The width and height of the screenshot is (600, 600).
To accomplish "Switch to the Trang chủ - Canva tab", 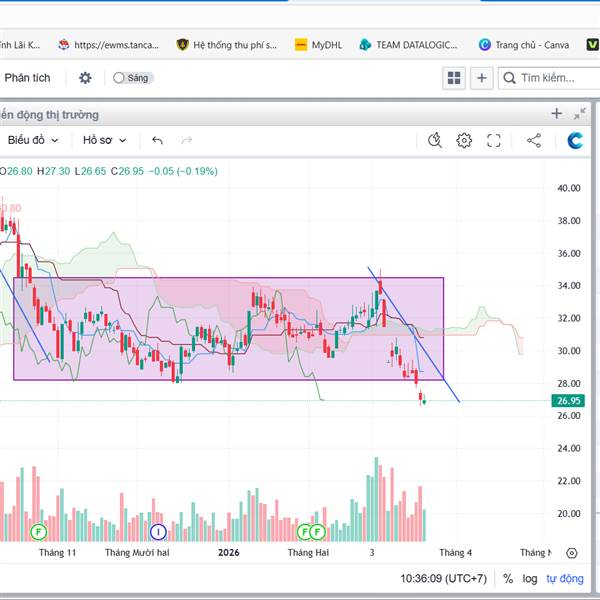I will pos(522,44).
